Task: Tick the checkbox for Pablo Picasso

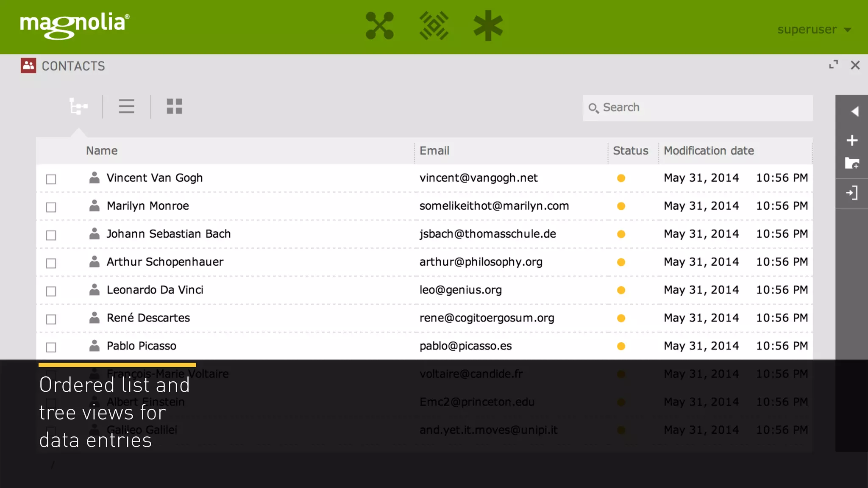Action: [51, 347]
